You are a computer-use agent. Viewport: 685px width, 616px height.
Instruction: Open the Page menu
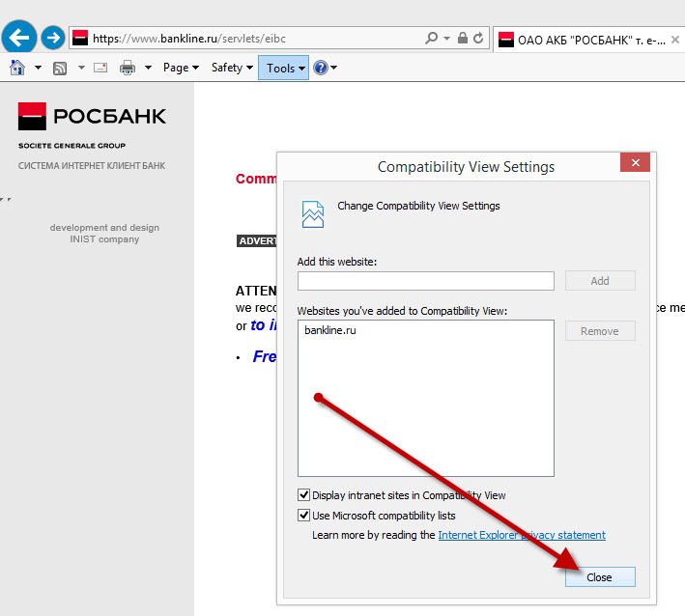pyautogui.click(x=181, y=68)
